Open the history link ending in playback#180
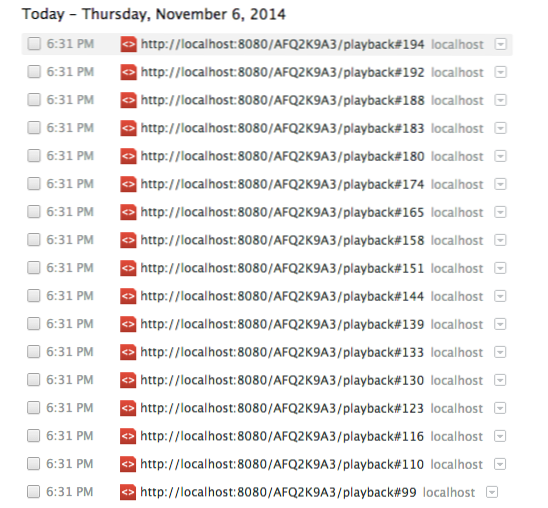The width and height of the screenshot is (548, 508). point(282,156)
